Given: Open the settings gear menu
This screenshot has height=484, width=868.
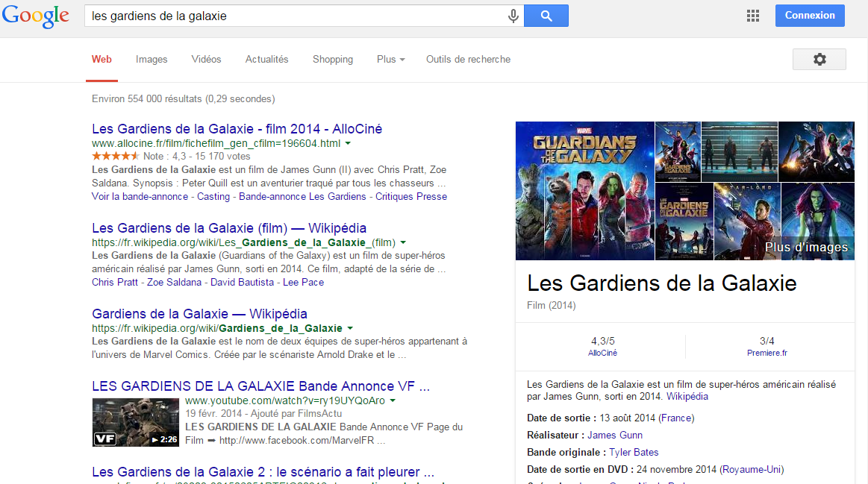Looking at the screenshot, I should [819, 59].
